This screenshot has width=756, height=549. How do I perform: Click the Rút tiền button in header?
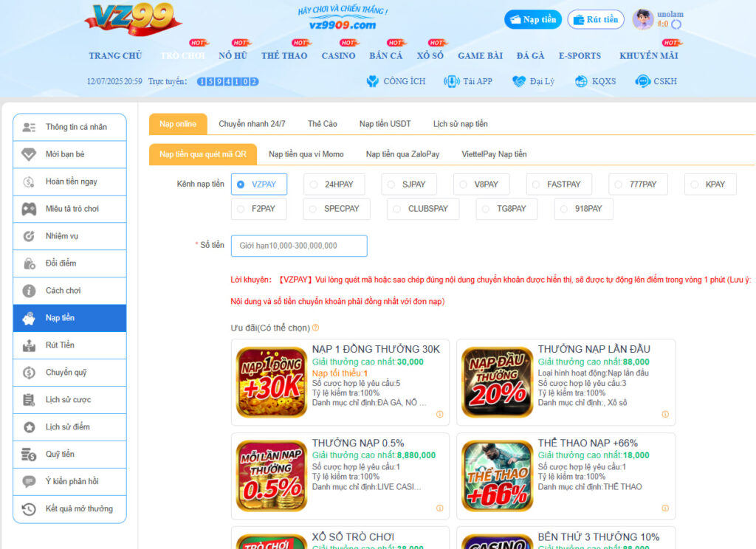[x=596, y=20]
